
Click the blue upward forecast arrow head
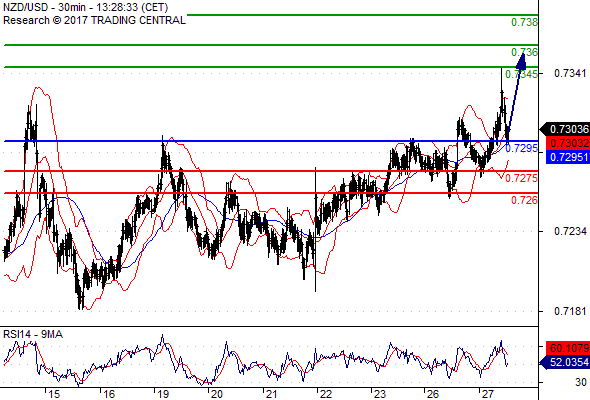[522, 61]
